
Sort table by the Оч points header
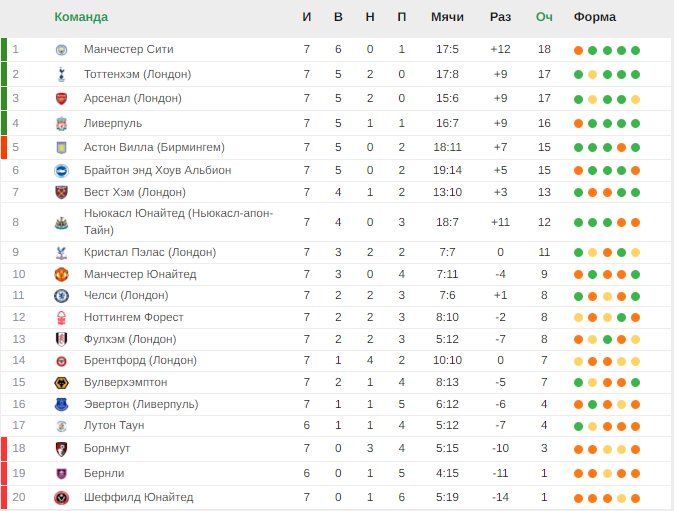point(544,17)
